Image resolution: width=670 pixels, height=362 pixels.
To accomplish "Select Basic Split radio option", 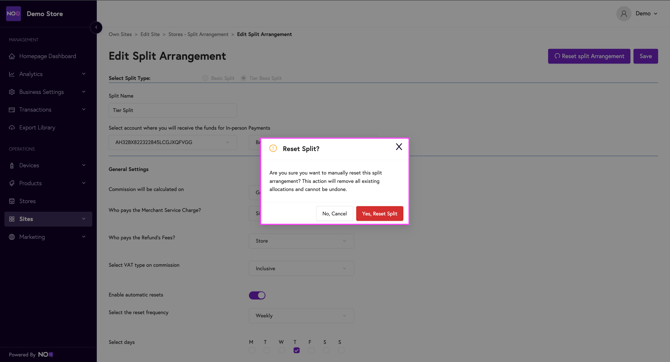I will click(205, 78).
